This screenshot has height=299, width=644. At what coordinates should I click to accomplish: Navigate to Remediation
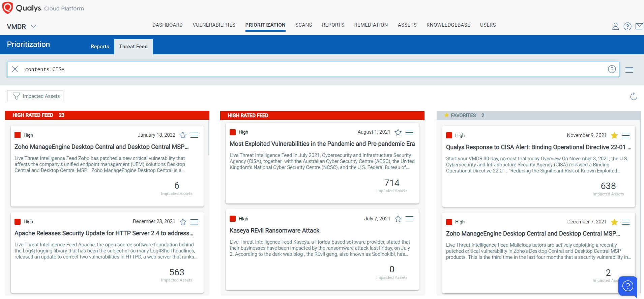(x=371, y=25)
